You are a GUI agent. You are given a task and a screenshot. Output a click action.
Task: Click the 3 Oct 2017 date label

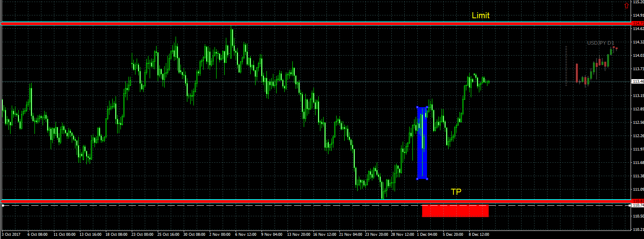click(11, 235)
